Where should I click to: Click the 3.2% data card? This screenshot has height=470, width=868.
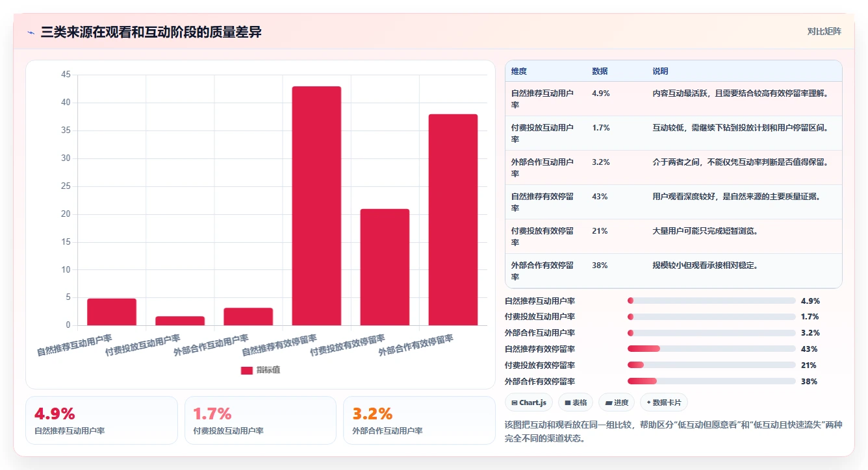[x=419, y=421]
